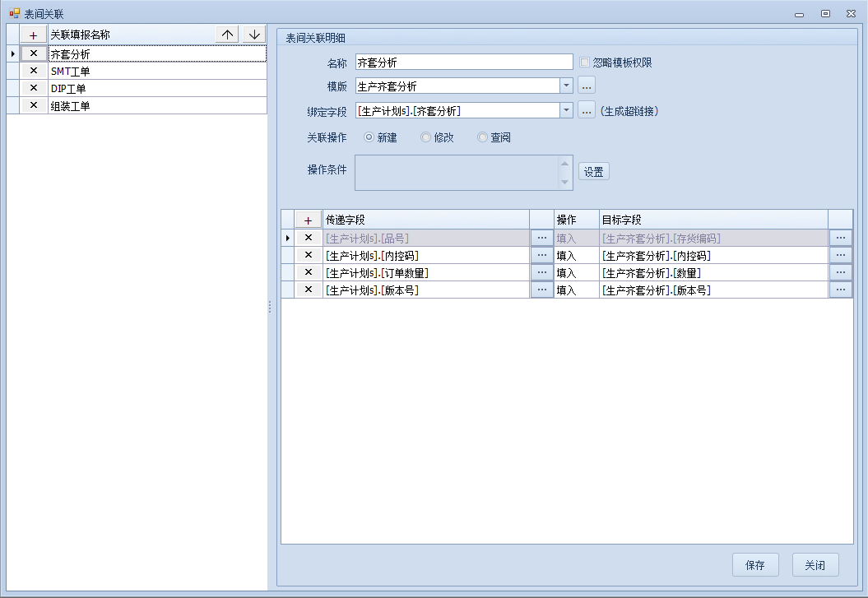Expand the 模版 dropdown list

(x=566, y=86)
